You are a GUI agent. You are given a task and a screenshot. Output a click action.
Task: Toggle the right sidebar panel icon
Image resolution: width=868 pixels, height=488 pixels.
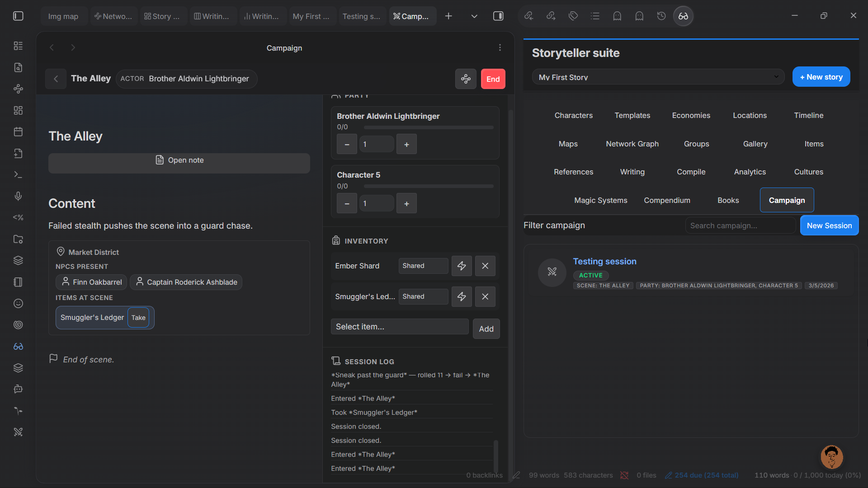point(498,16)
